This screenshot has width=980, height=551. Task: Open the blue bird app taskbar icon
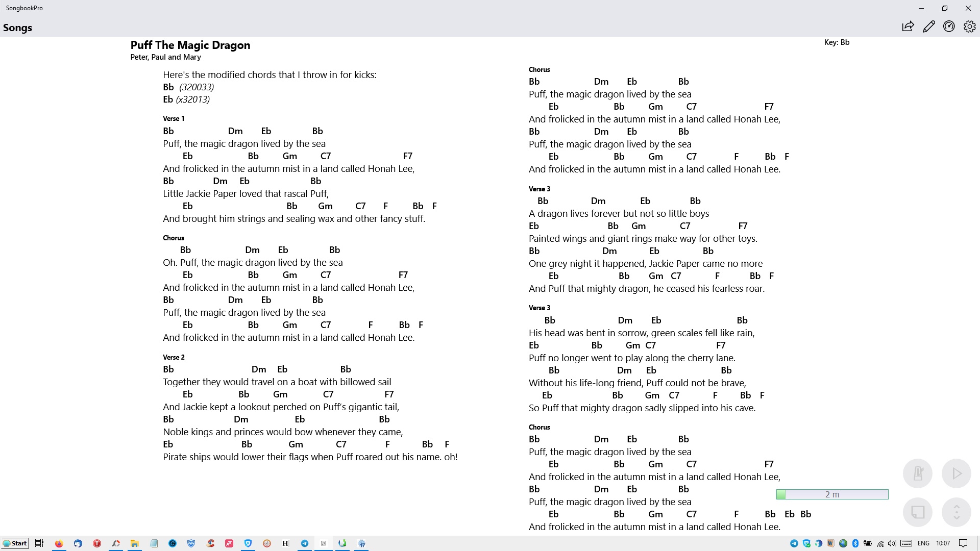tap(78, 543)
